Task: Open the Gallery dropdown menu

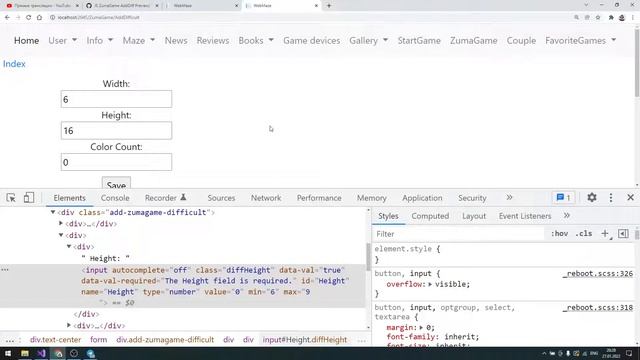Action: coord(368,40)
